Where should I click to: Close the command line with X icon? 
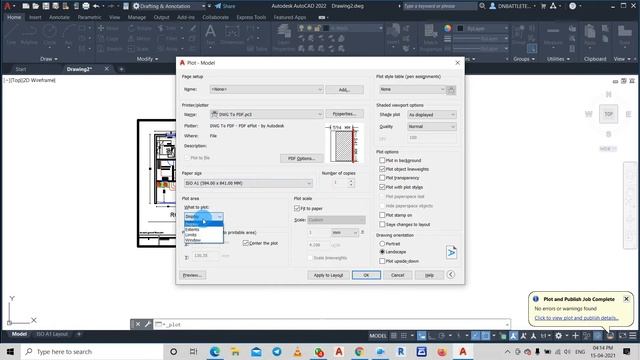[x=138, y=324]
